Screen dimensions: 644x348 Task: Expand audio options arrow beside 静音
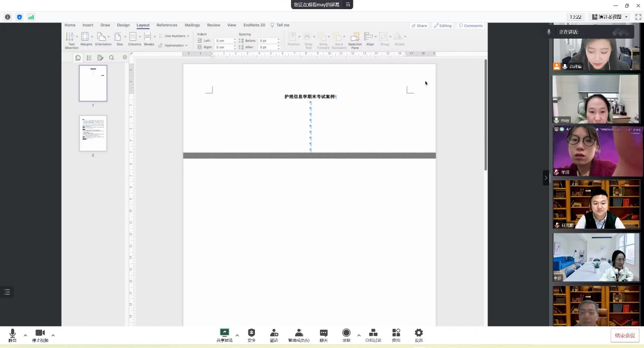pyautogui.click(x=25, y=335)
